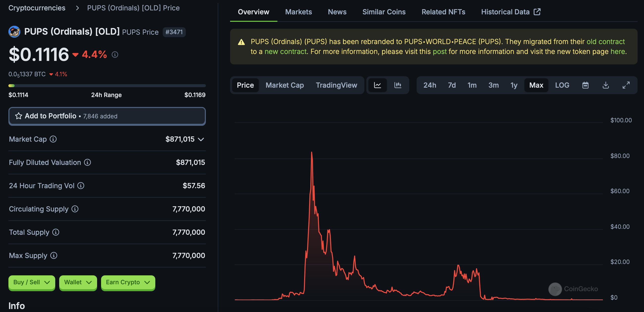Open the Historical Data tab
This screenshot has width=644, height=312.
click(511, 12)
